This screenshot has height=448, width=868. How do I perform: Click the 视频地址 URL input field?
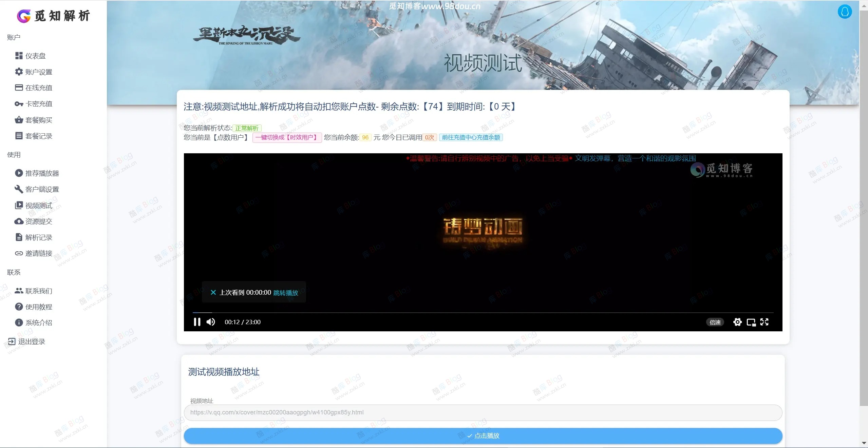click(482, 412)
